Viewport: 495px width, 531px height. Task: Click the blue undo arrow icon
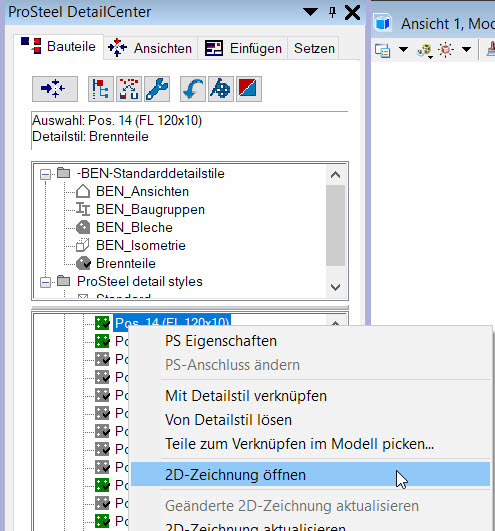[x=193, y=89]
